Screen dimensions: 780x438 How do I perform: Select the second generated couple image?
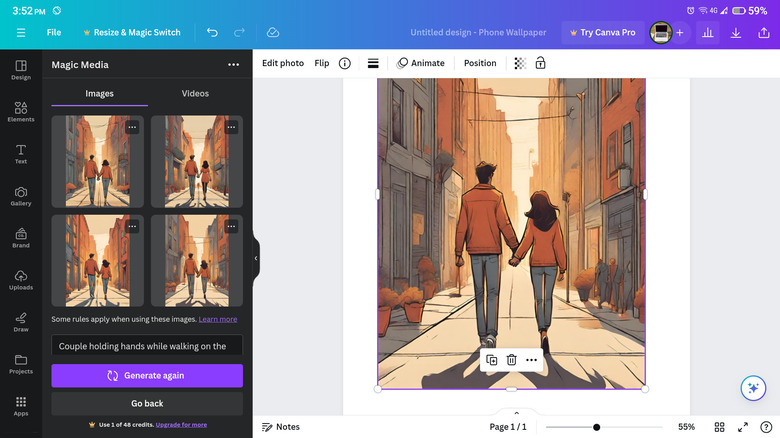197,161
